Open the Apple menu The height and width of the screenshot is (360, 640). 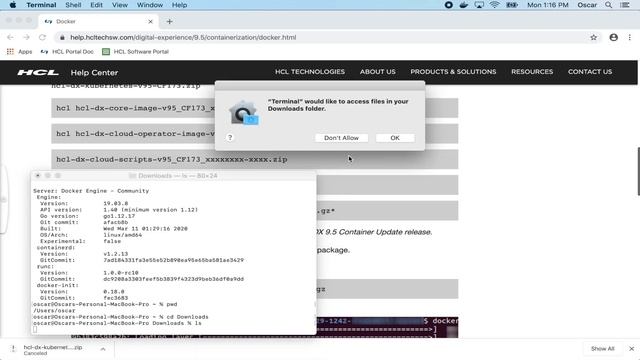(13, 5)
